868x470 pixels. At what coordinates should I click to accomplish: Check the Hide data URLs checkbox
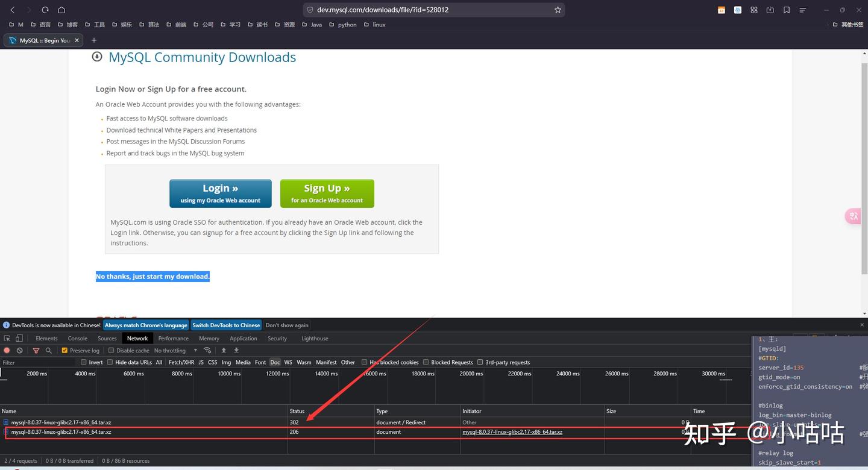tap(110, 362)
